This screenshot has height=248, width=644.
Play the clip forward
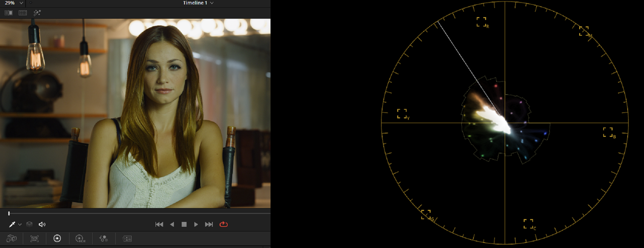coord(196,224)
